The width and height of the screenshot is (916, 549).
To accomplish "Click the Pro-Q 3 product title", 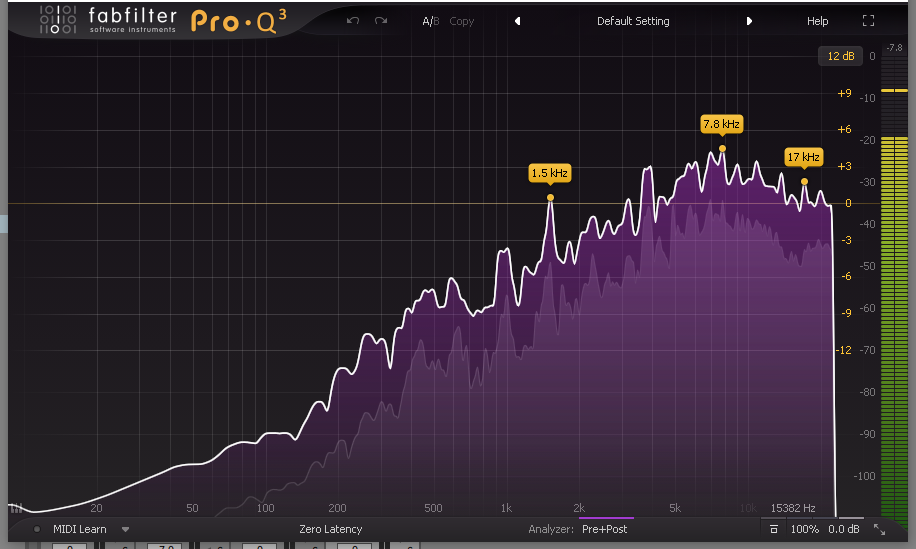I will 238,22.
